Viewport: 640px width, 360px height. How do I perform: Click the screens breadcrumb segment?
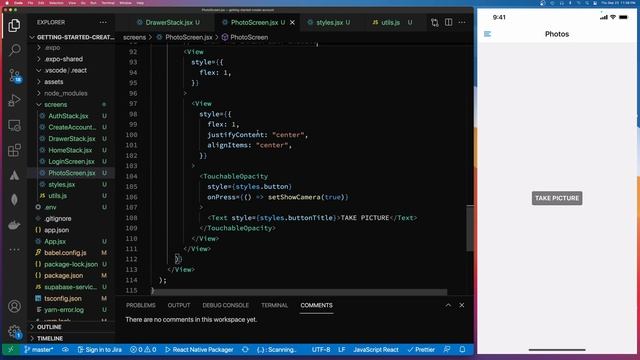pos(134,37)
